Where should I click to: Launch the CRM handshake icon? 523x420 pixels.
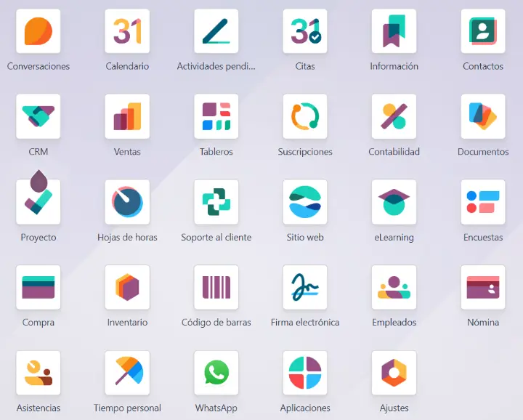[x=38, y=116]
